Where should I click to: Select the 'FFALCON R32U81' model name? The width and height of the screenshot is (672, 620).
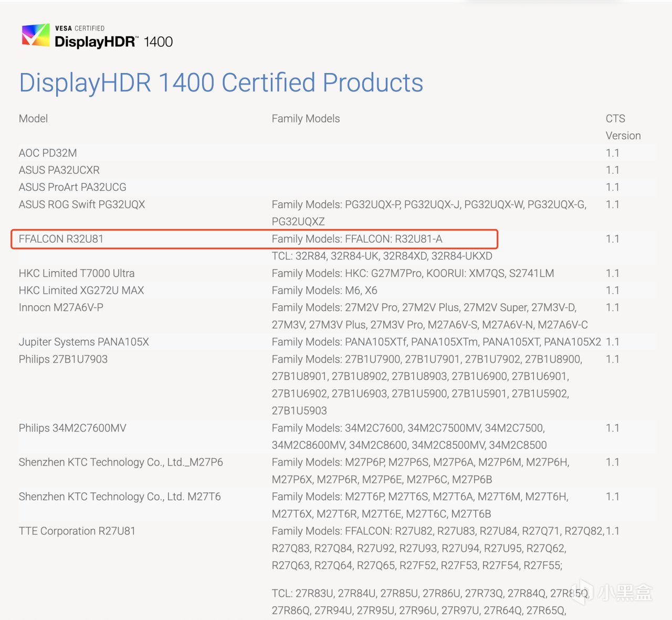click(61, 239)
